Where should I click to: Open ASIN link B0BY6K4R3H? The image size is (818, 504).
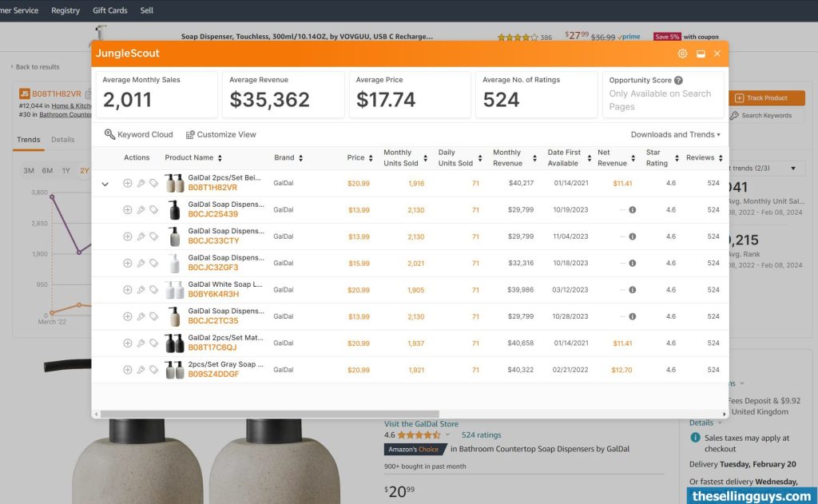pyautogui.click(x=213, y=294)
